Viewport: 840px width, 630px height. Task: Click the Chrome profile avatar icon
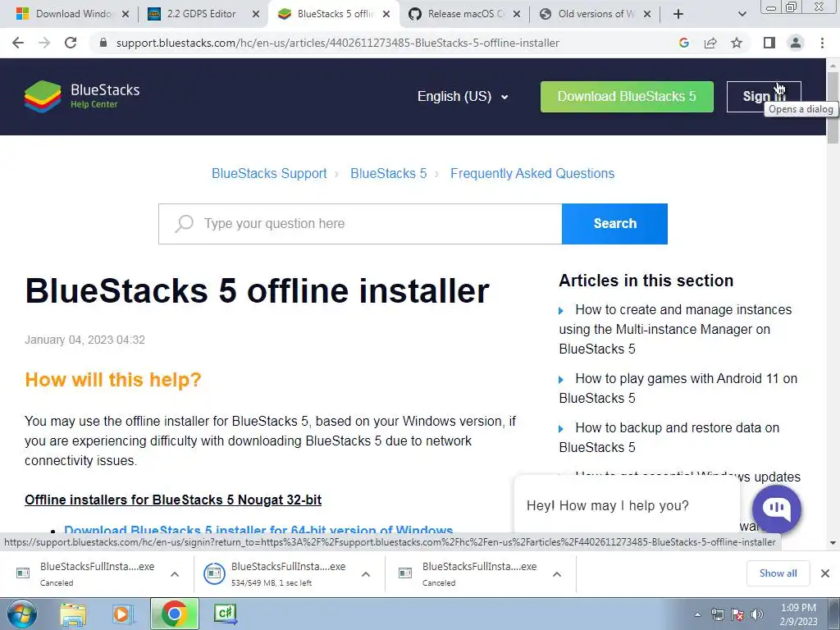796,43
